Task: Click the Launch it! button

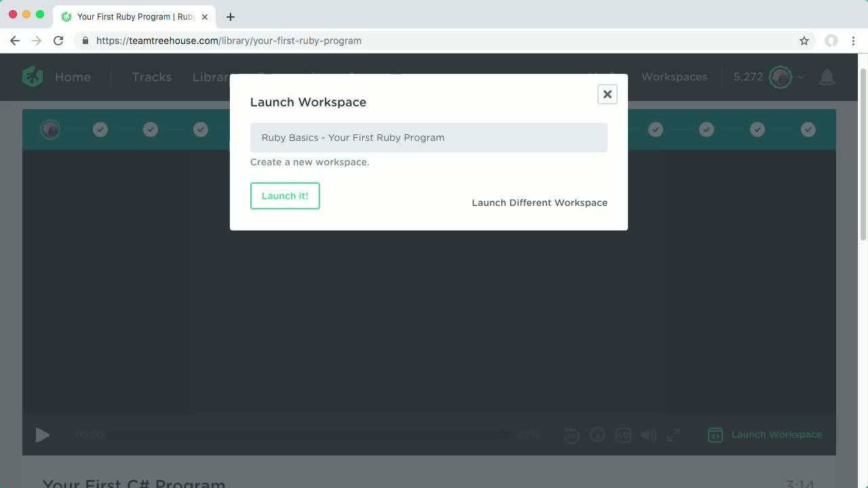Action: (x=285, y=195)
